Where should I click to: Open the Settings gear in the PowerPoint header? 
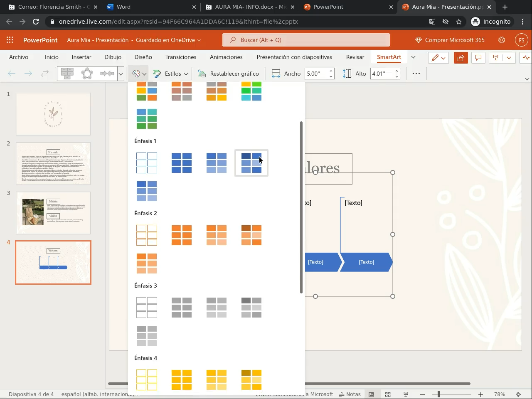[502, 40]
